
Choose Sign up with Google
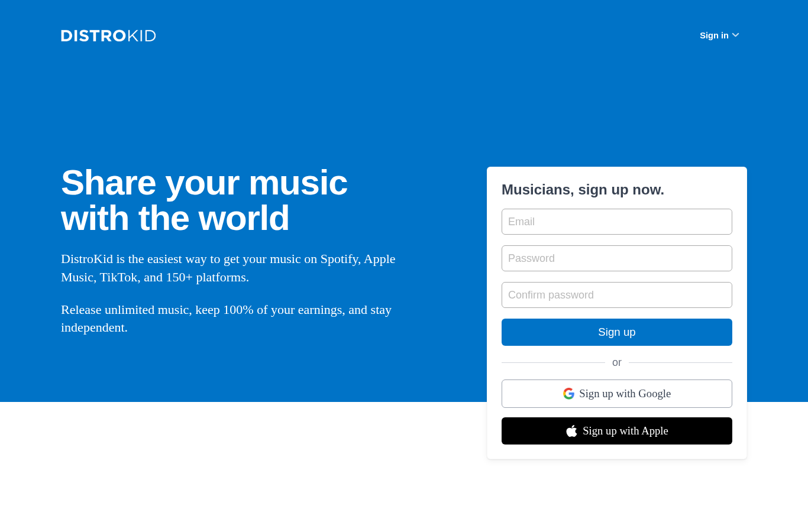(617, 394)
